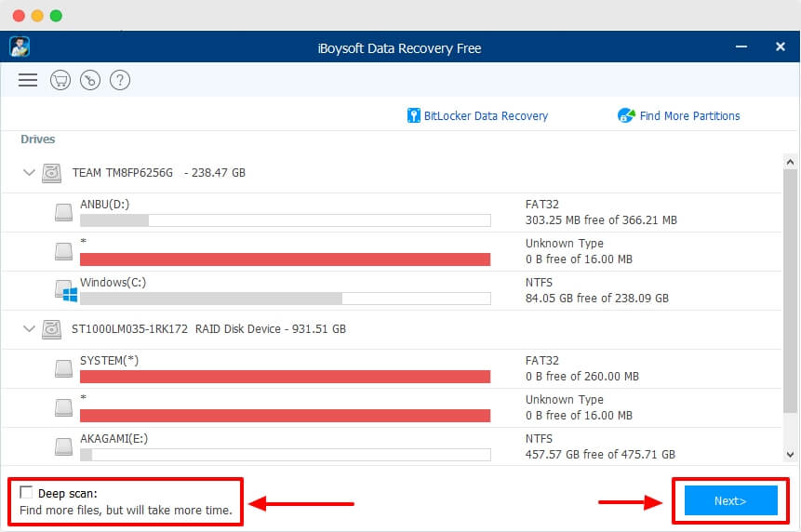
Task: Minimize the iBoysoft window with the dash button
Action: [x=741, y=47]
